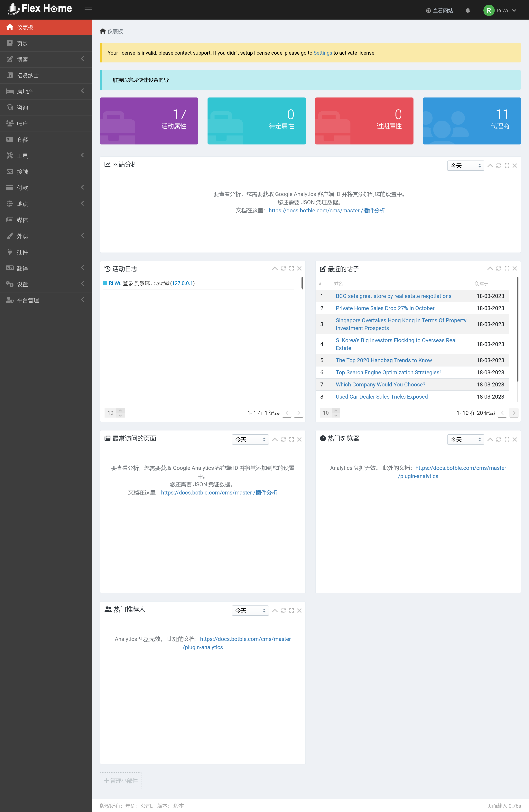Close the 最近的帖子 widget
Screen dimensions: 529x812
pyautogui.click(x=515, y=268)
